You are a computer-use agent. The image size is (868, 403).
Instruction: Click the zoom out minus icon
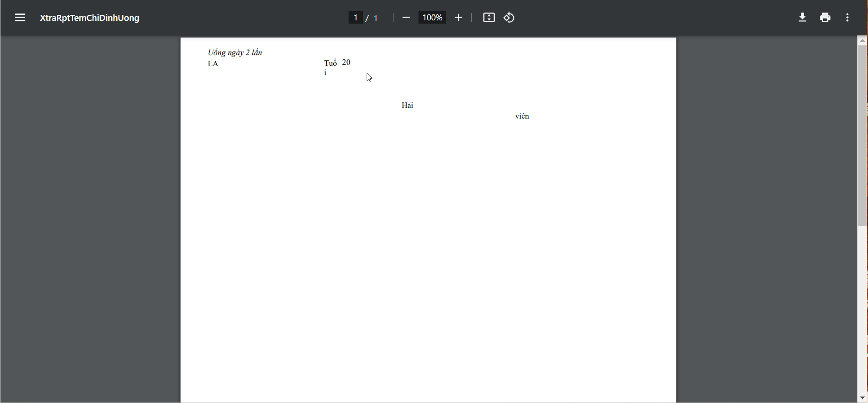[406, 18]
